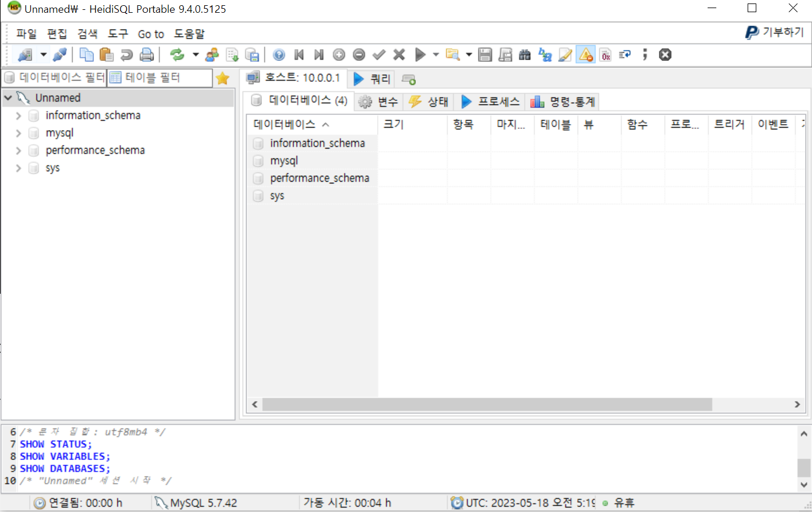
Task: Click the Undo arrow icon
Action: [126, 55]
